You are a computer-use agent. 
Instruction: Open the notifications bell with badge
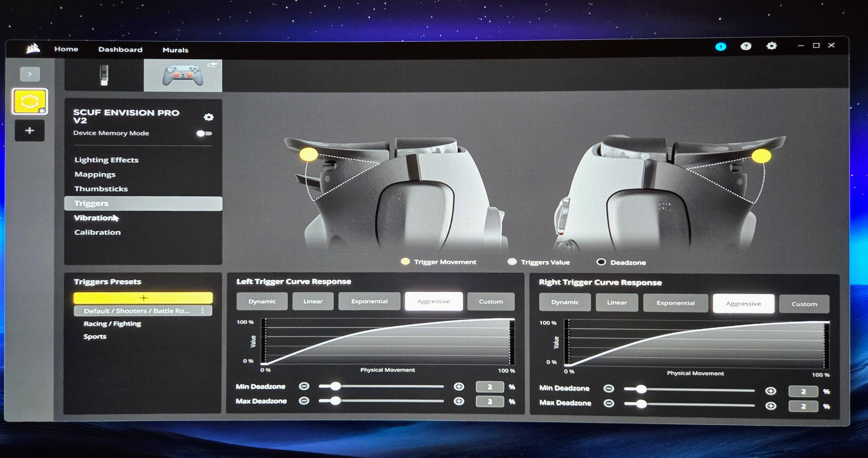720,47
